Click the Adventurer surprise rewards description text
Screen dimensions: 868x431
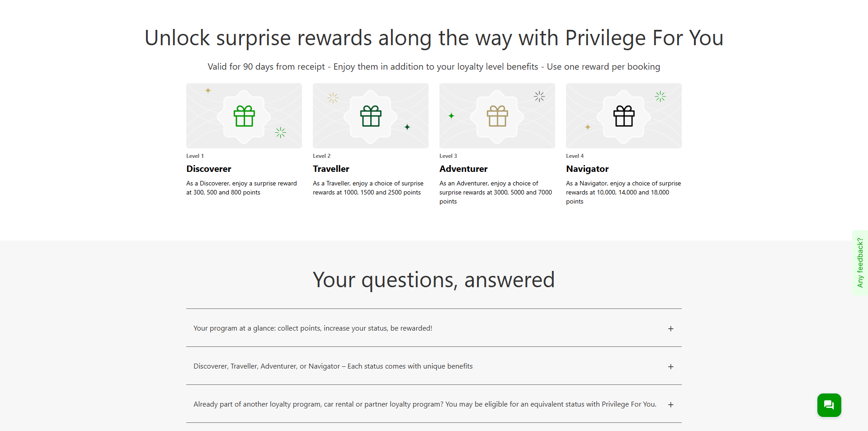pos(495,192)
